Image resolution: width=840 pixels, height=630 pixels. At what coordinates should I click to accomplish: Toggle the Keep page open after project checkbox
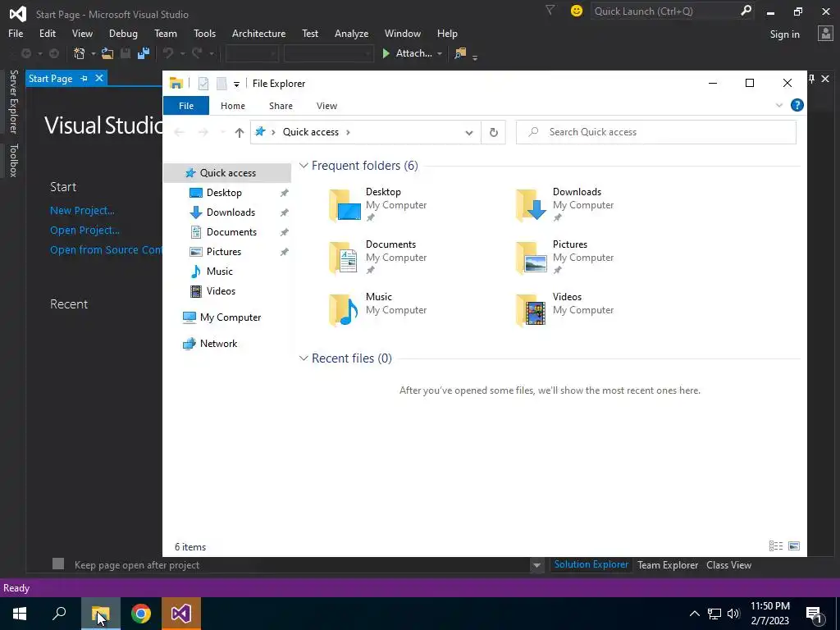pos(58,564)
